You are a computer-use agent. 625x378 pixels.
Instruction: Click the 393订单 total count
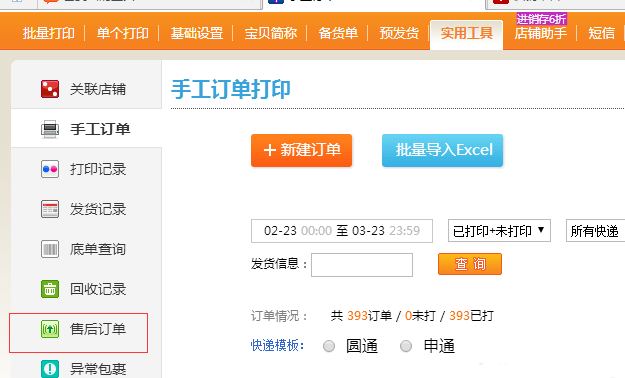(x=369, y=316)
